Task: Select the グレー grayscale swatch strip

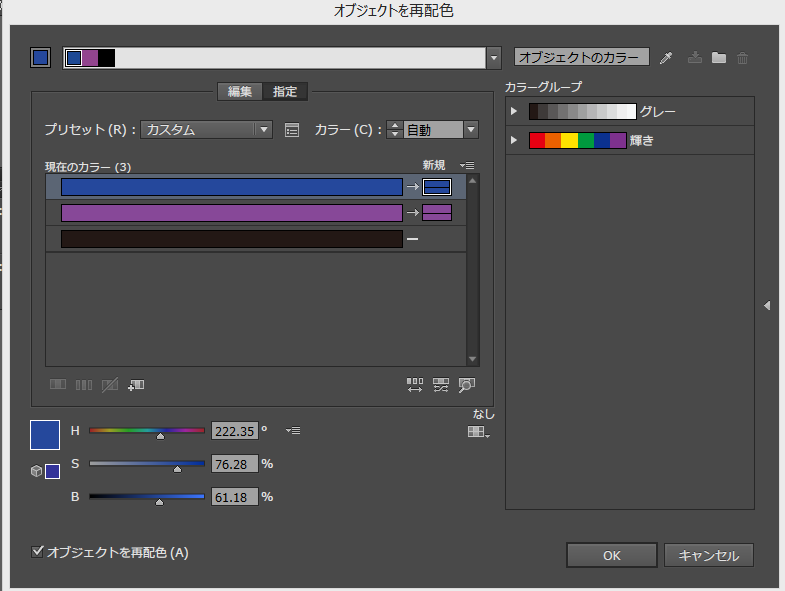Action: (x=583, y=111)
